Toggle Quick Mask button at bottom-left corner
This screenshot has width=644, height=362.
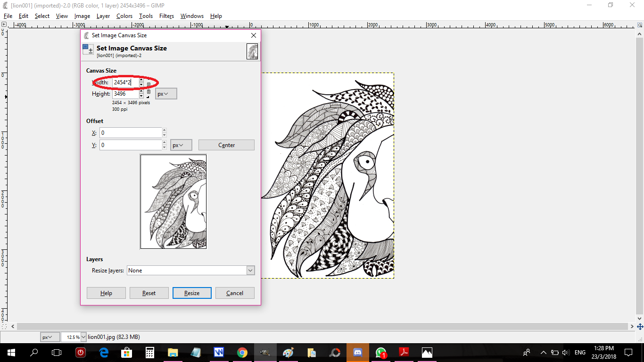click(x=4, y=326)
